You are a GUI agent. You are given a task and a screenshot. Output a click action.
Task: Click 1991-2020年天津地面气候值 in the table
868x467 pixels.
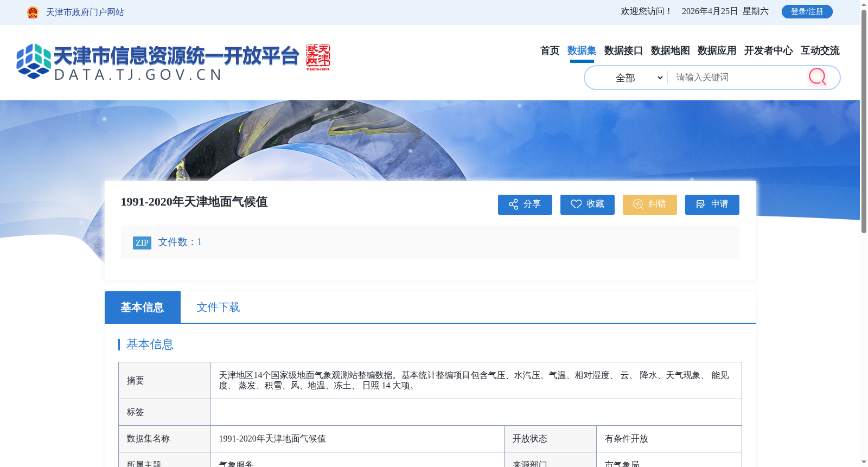[272, 439]
